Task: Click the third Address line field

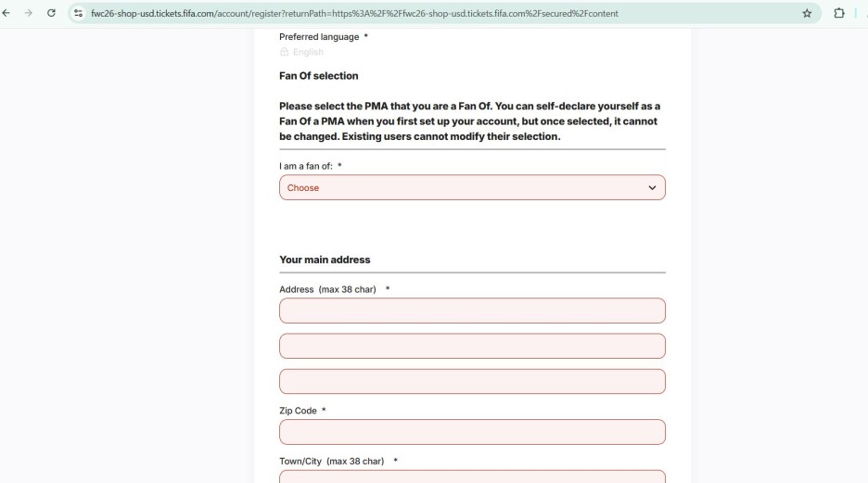Action: (x=471, y=381)
